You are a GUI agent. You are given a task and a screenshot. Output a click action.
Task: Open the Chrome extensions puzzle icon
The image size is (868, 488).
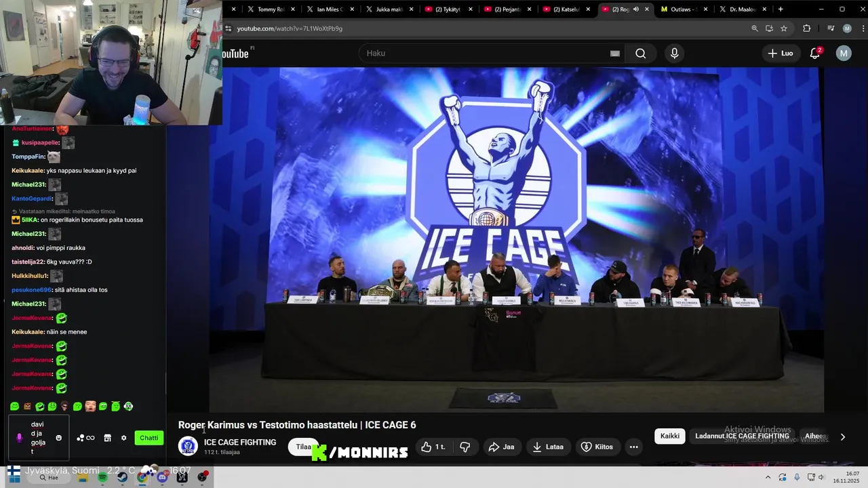806,28
